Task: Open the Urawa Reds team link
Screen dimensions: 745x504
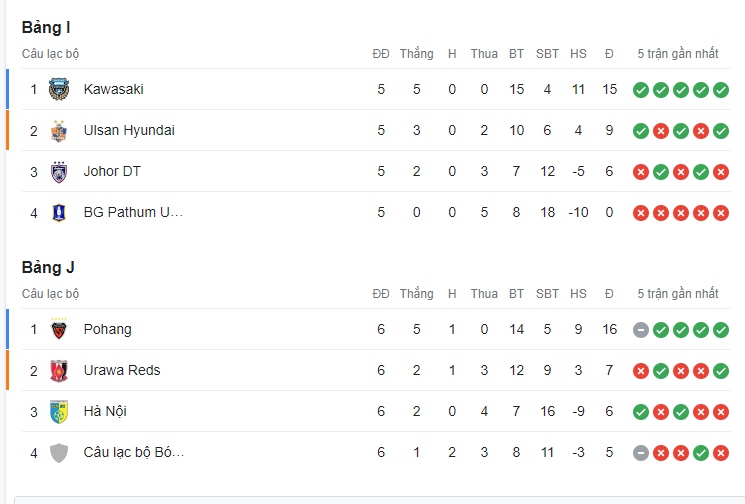Action: click(122, 371)
